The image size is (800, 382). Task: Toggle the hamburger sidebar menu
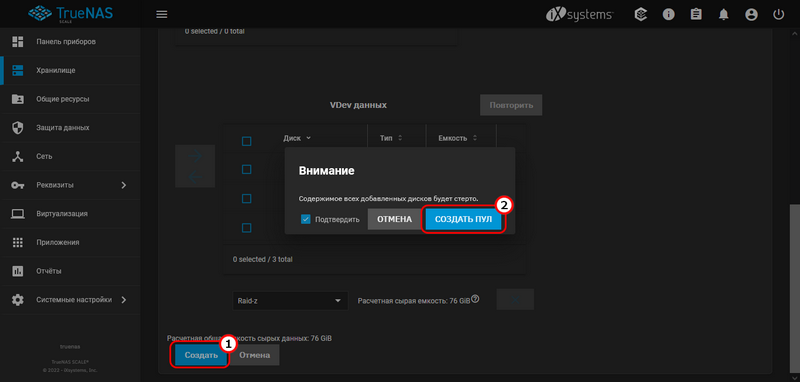(x=162, y=14)
